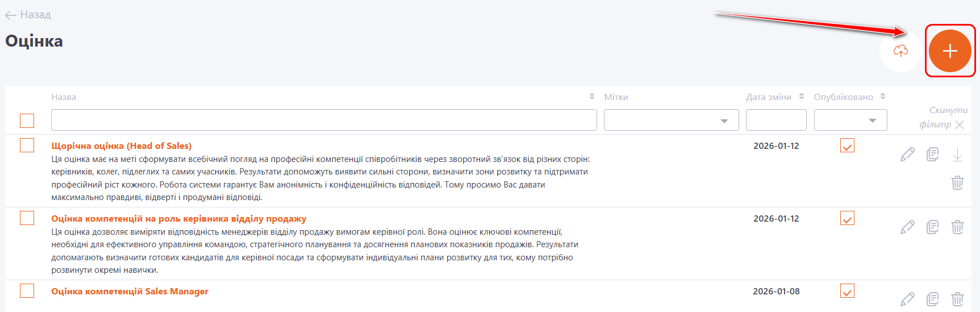
Task: Sort the list by Назва column
Action: 592,97
